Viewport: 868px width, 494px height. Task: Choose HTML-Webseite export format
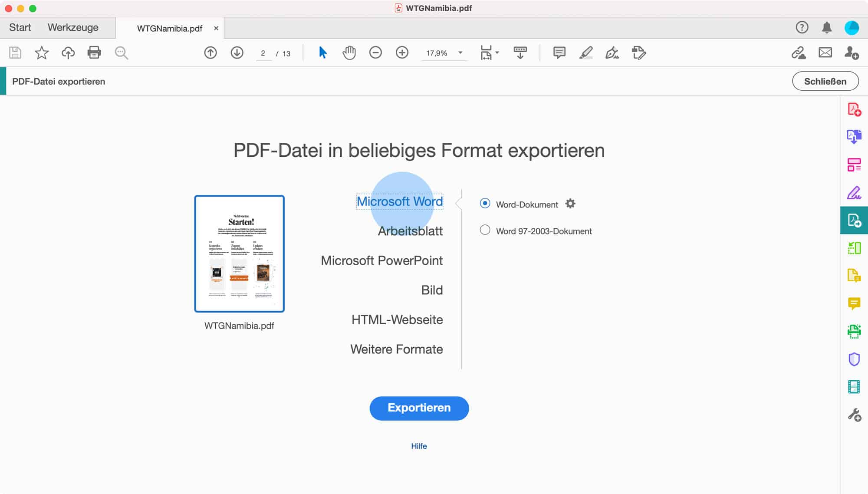pyautogui.click(x=397, y=319)
